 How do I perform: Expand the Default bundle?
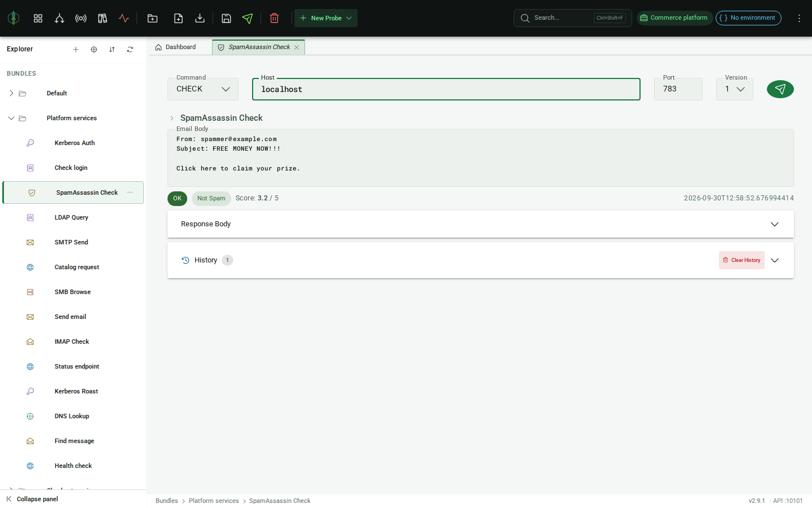tap(11, 93)
